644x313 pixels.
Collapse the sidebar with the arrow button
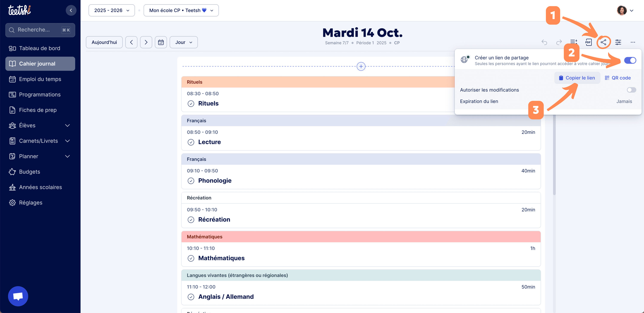(x=71, y=10)
